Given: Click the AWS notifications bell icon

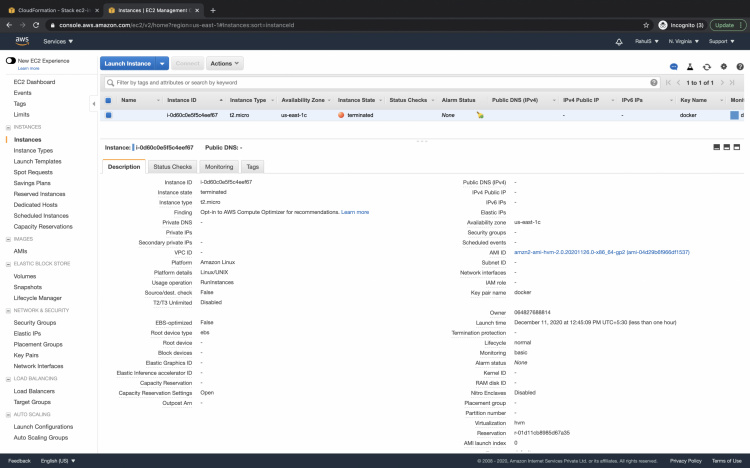Looking at the screenshot, I should click(619, 41).
